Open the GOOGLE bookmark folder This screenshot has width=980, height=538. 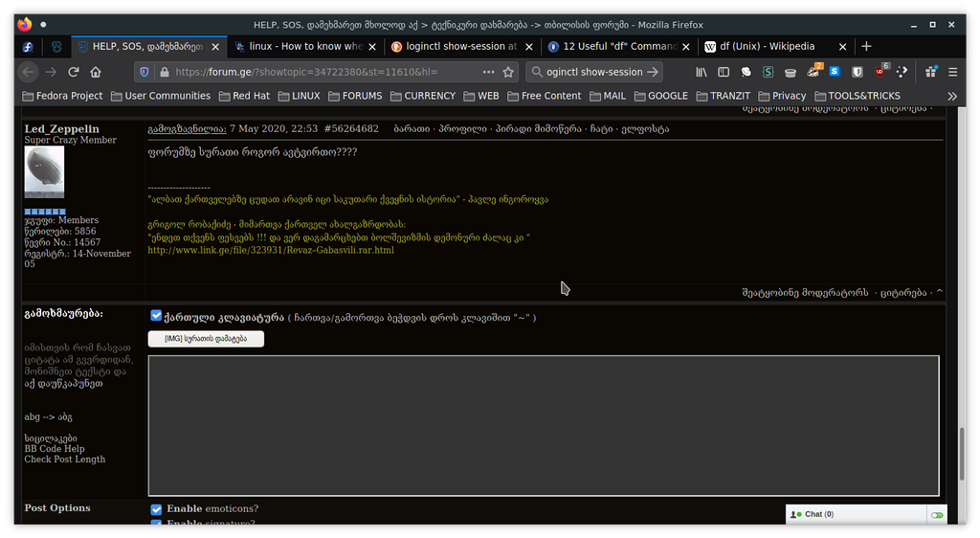(661, 97)
